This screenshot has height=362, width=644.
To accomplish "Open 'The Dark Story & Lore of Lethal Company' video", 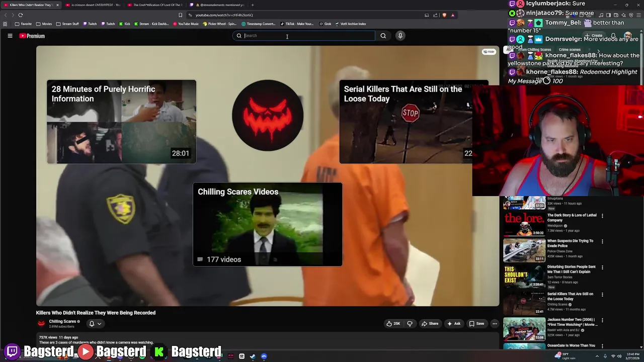I will pos(572,218).
